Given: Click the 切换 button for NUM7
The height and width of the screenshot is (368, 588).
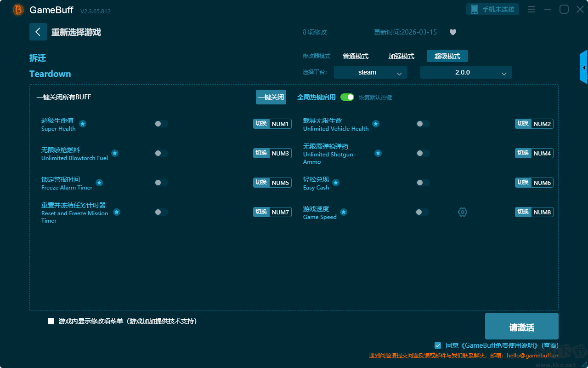Looking at the screenshot, I should [261, 212].
